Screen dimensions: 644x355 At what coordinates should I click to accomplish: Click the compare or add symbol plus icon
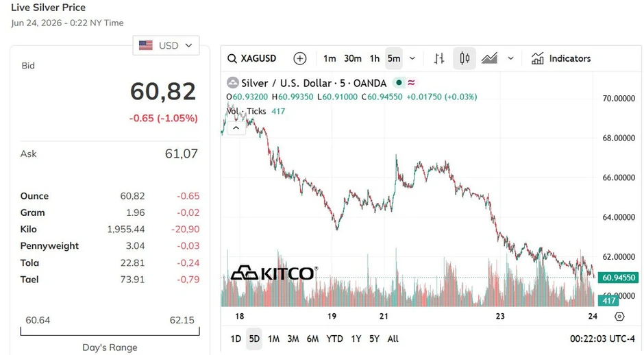pos(300,58)
